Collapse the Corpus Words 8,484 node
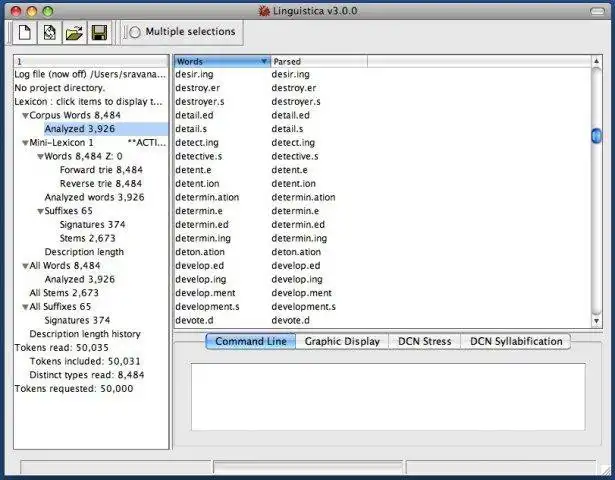The width and height of the screenshot is (615, 480). [x=25, y=116]
